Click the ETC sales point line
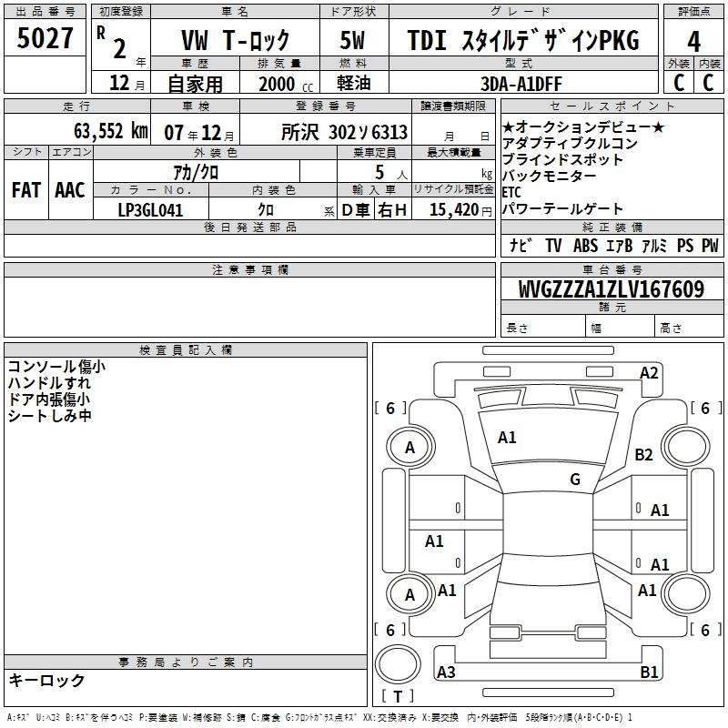Viewport: 728px width, 728px height. (511, 192)
